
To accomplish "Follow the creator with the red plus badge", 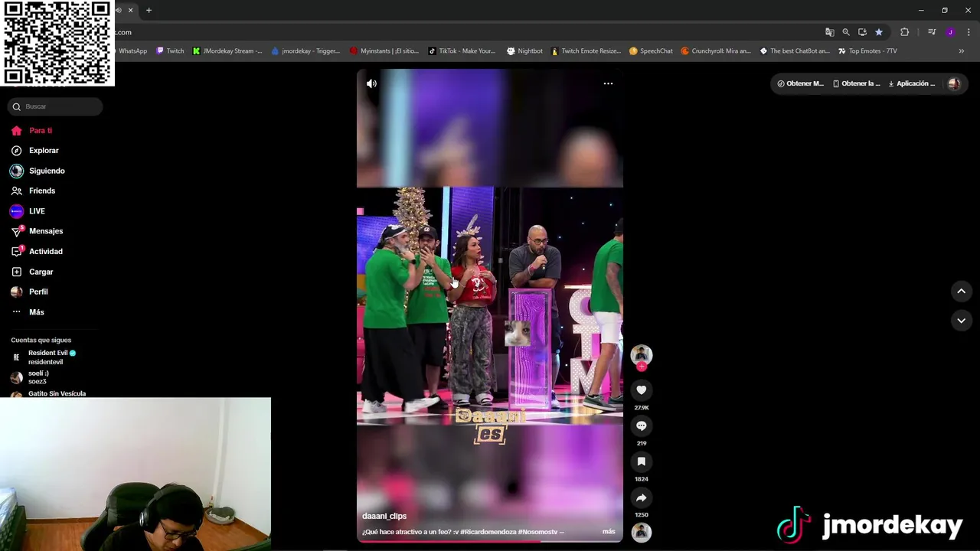I will pos(642,367).
